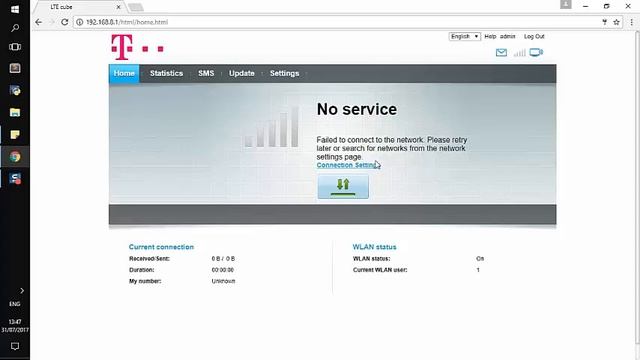The image size is (640, 360).
Task: Open Windows Start menu
Action: point(15,9)
